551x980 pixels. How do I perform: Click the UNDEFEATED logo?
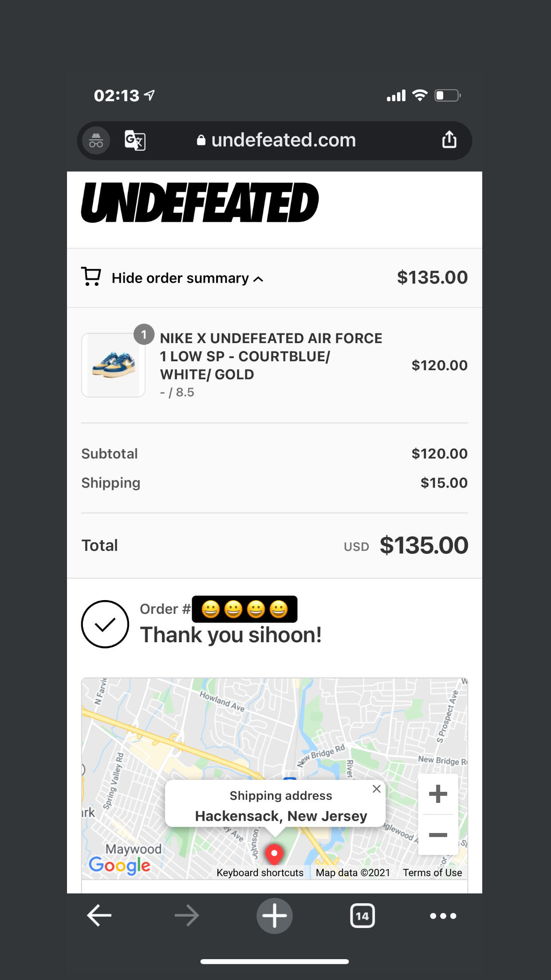[x=200, y=203]
